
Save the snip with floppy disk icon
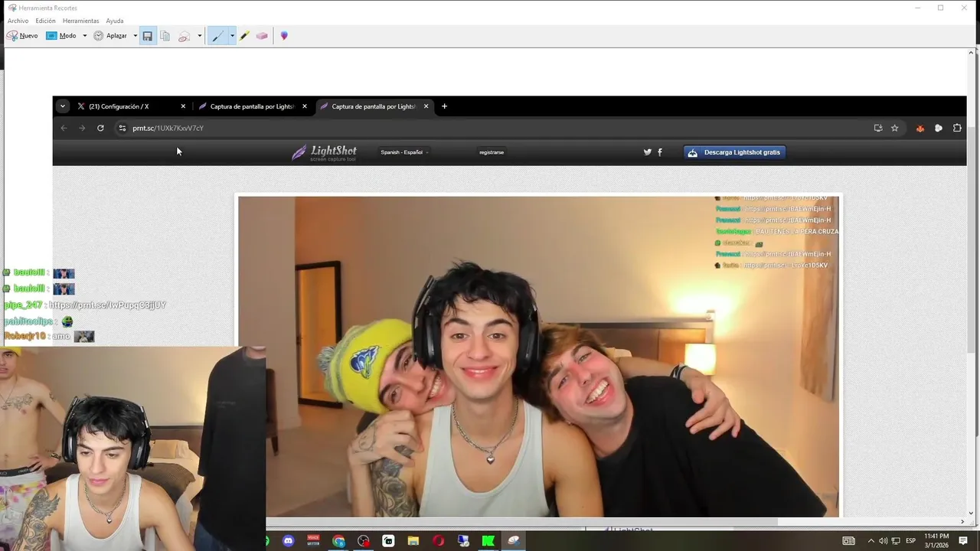tap(148, 36)
